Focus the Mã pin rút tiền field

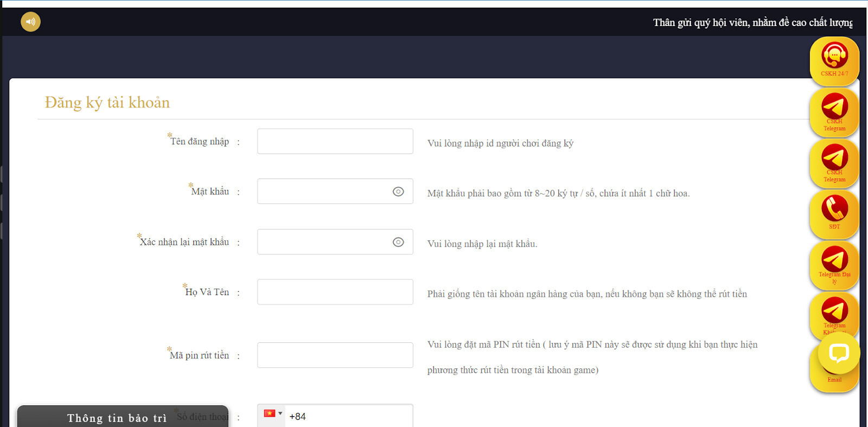[x=335, y=355]
